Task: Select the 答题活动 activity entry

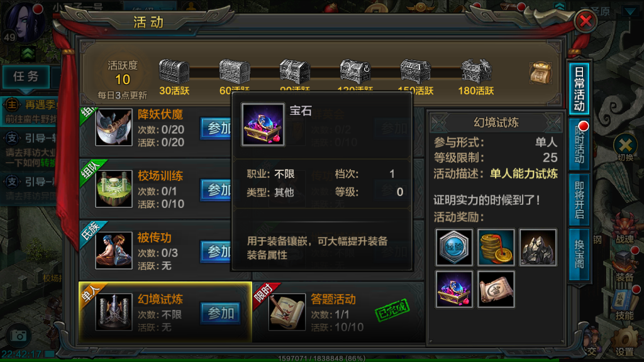Action: coord(338,312)
